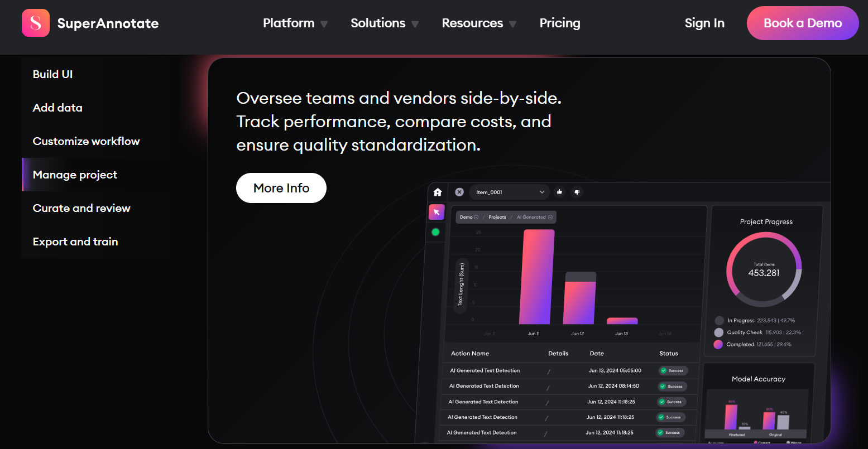Screen dimensions: 868x449
Task: Switch to the Build UI tab
Action: point(52,74)
